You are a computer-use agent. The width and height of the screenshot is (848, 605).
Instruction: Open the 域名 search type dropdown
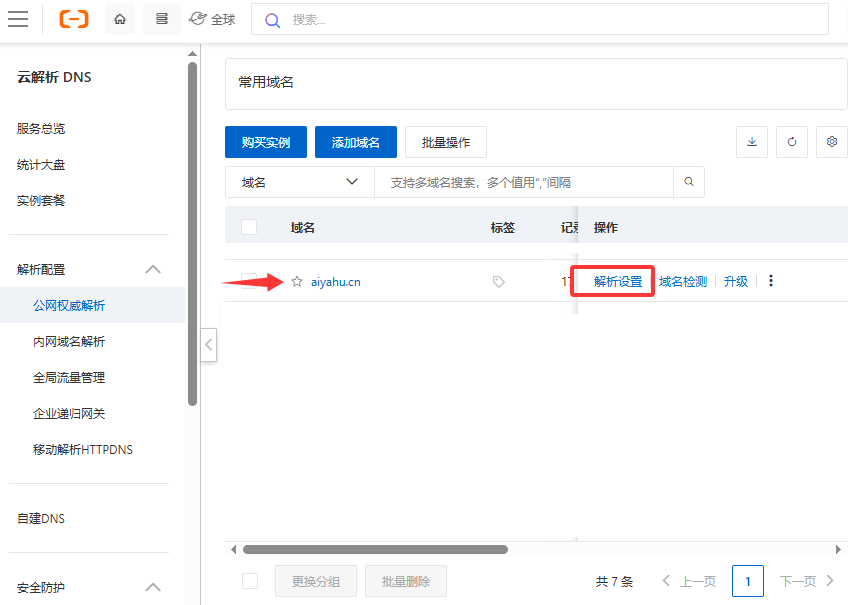coord(299,182)
